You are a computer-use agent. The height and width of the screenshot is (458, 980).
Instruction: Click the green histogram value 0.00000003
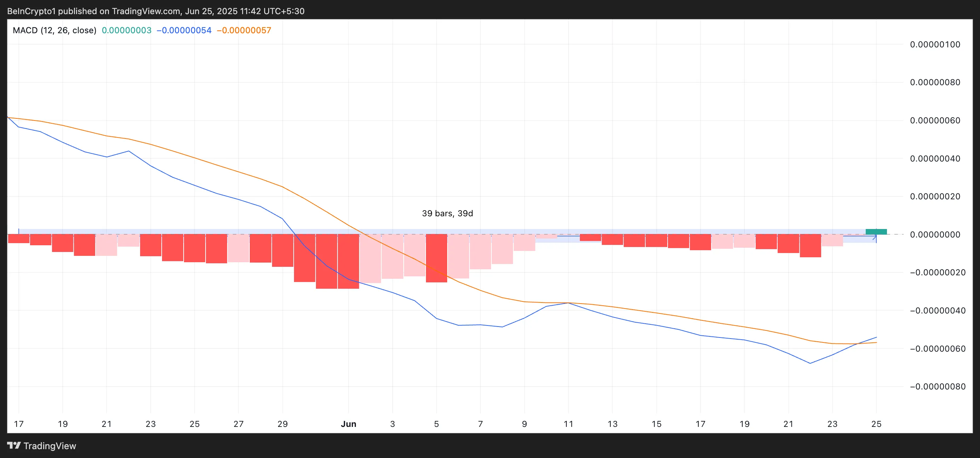(126, 30)
